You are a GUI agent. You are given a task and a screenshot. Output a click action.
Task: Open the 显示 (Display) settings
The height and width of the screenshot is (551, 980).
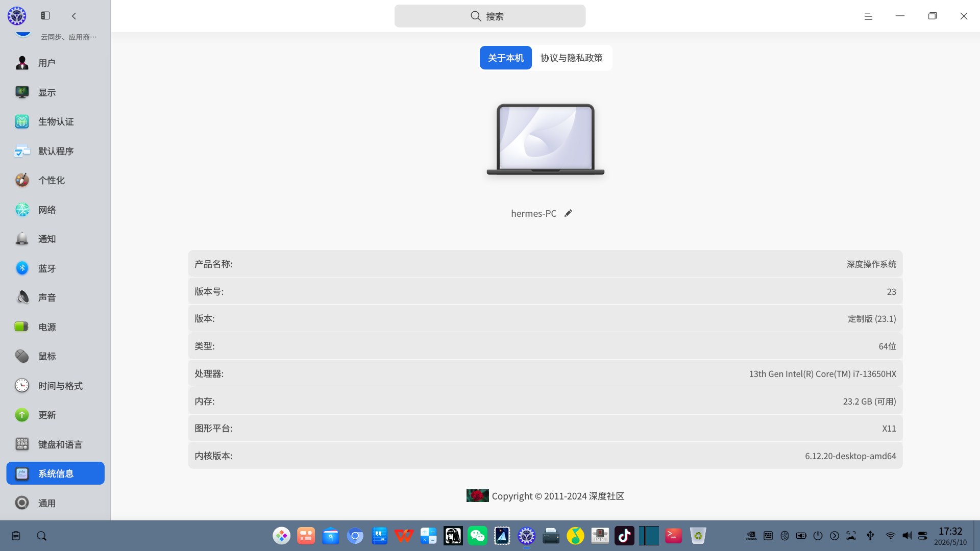pos(55,92)
